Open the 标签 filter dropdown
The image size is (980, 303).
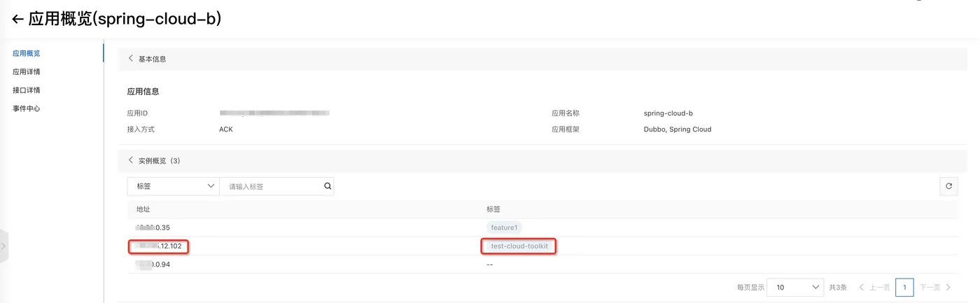click(174, 186)
